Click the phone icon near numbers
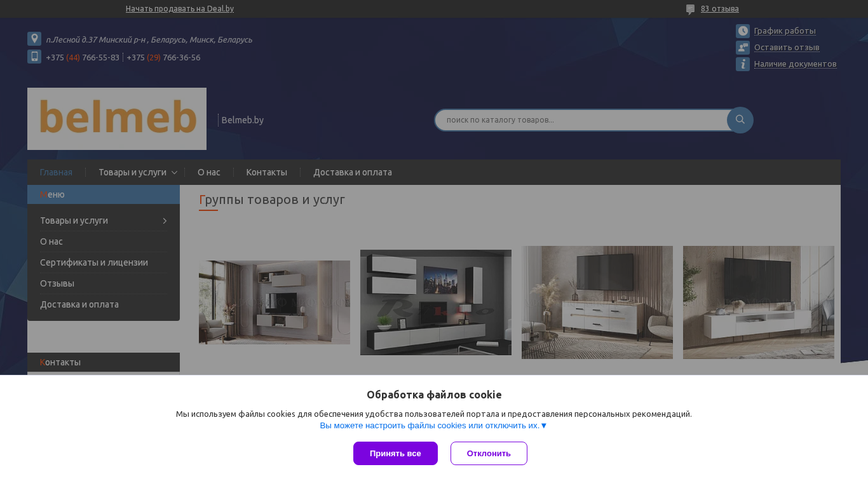This screenshot has width=868, height=488. (34, 57)
